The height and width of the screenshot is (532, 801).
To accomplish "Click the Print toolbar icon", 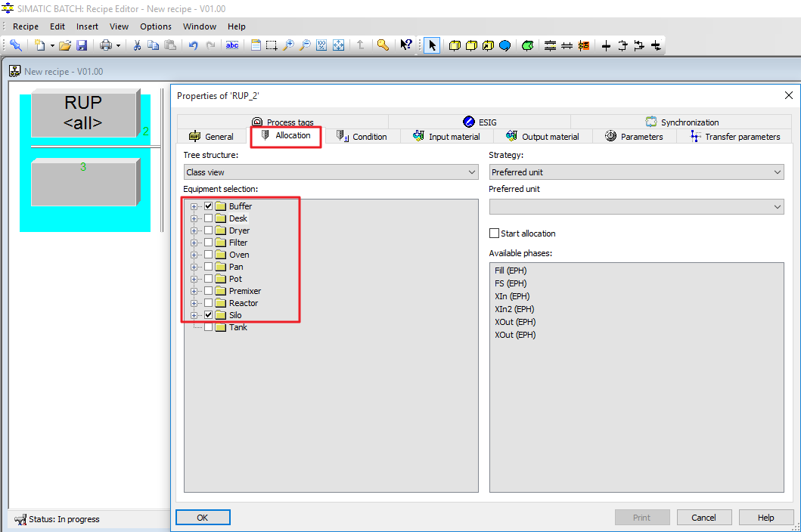I will tap(106, 45).
